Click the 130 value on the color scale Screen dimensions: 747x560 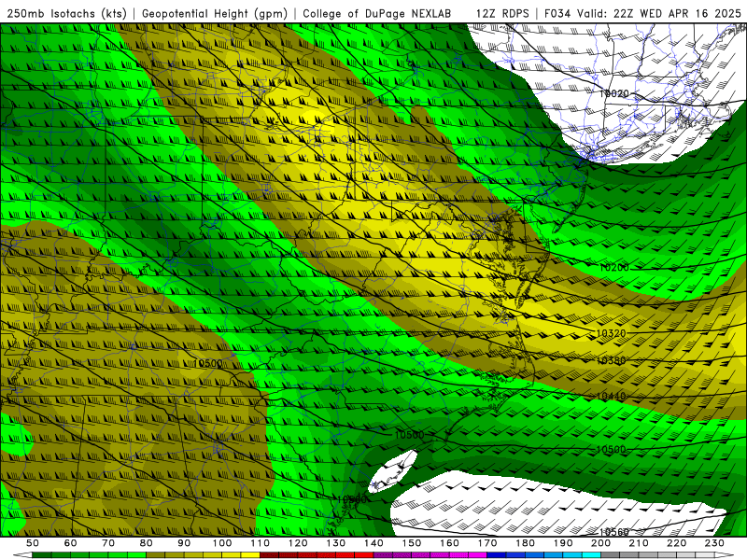click(x=336, y=543)
